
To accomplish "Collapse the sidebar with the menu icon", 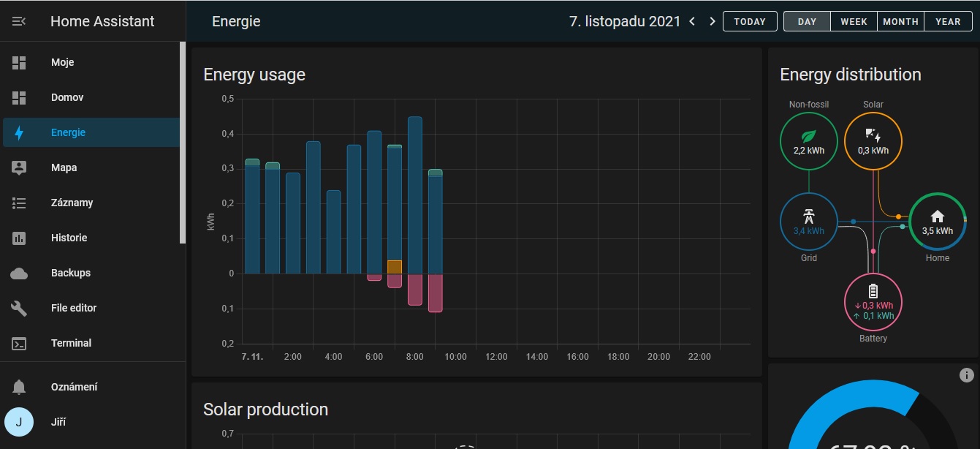I will [19, 21].
